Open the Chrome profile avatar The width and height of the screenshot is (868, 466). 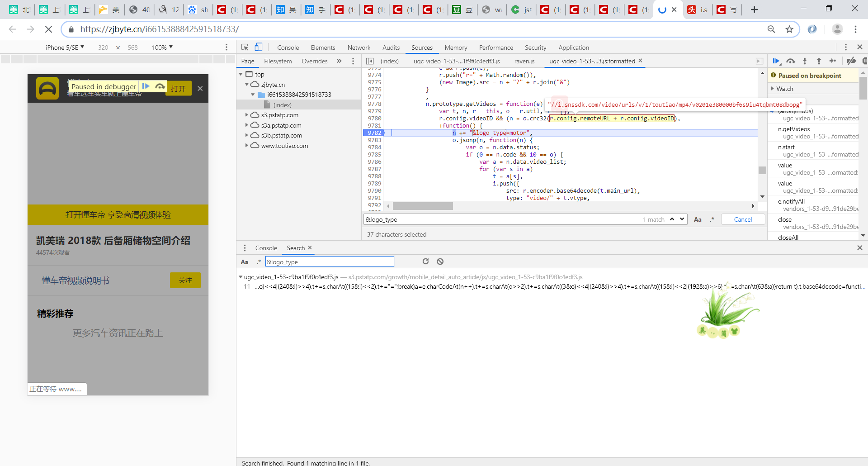[x=837, y=29]
